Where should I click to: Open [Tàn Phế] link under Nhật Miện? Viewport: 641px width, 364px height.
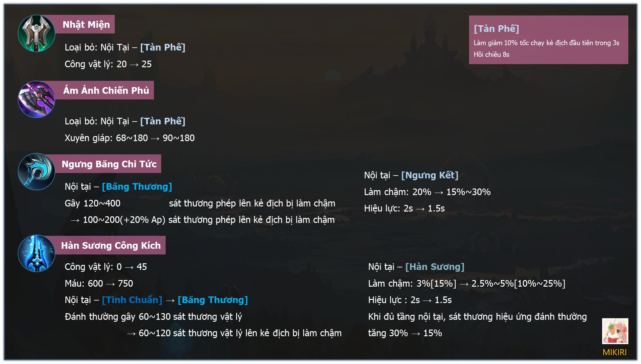pyautogui.click(x=162, y=47)
